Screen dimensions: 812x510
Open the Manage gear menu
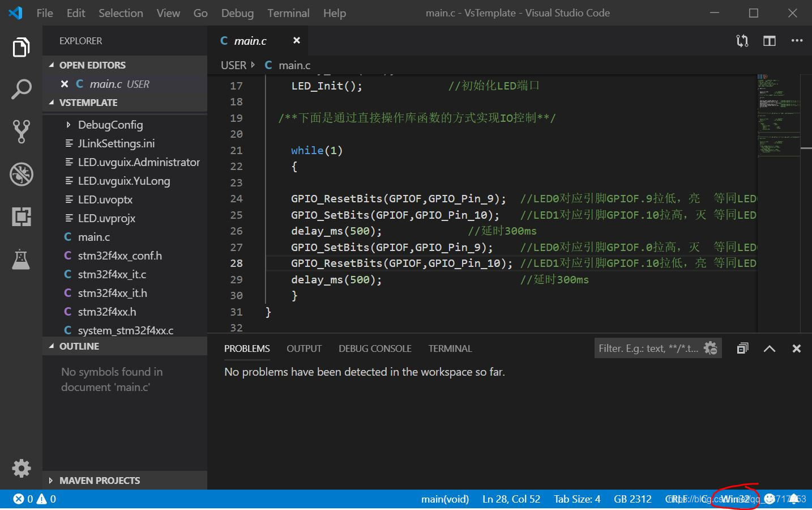point(21,468)
